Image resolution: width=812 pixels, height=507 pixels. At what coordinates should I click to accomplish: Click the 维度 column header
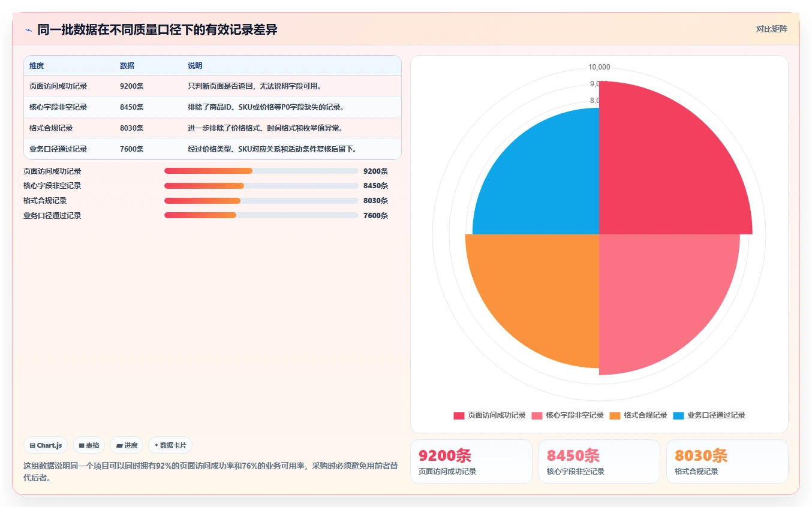(x=37, y=65)
